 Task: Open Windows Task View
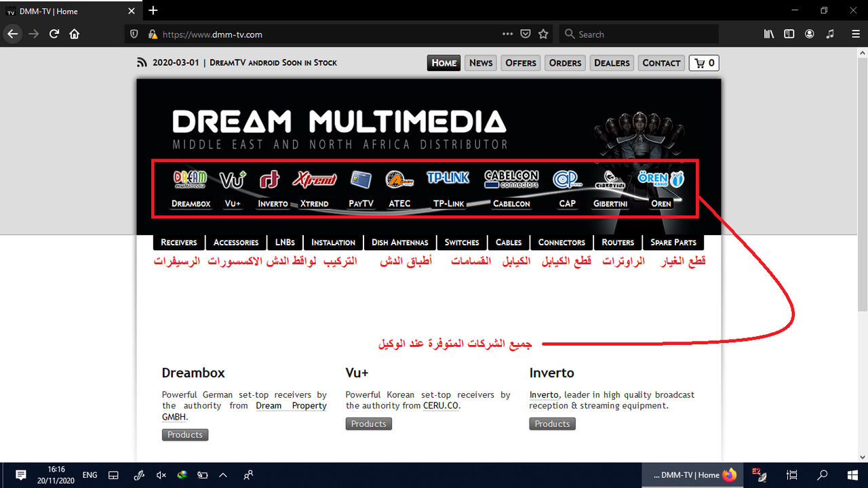pos(791,475)
